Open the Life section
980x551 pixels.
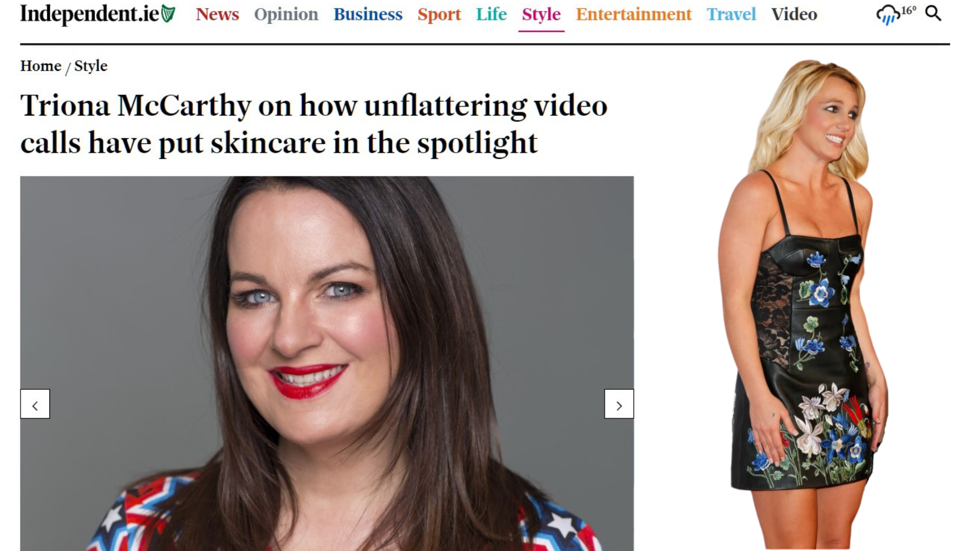[x=491, y=14]
